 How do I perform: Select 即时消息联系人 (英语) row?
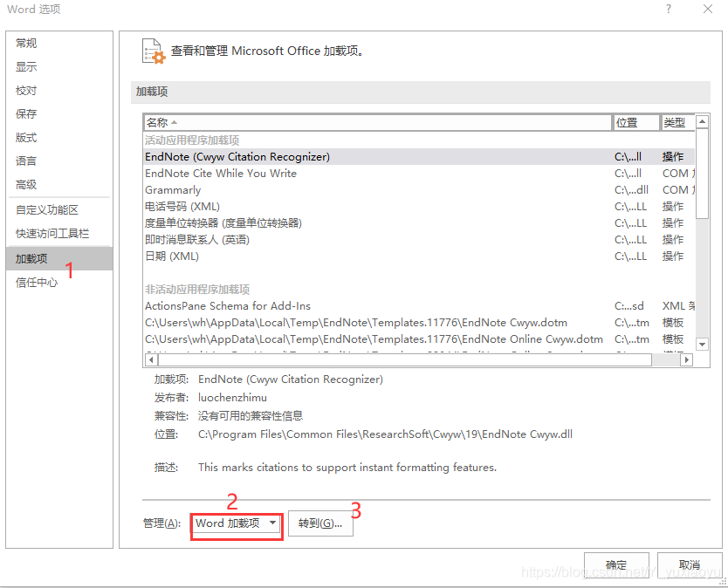click(x=419, y=240)
